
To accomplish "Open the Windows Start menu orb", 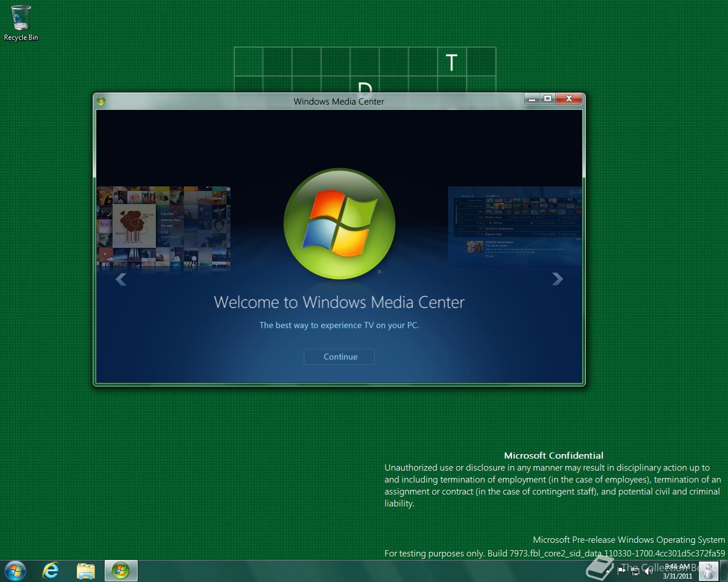I will pyautogui.click(x=15, y=571).
